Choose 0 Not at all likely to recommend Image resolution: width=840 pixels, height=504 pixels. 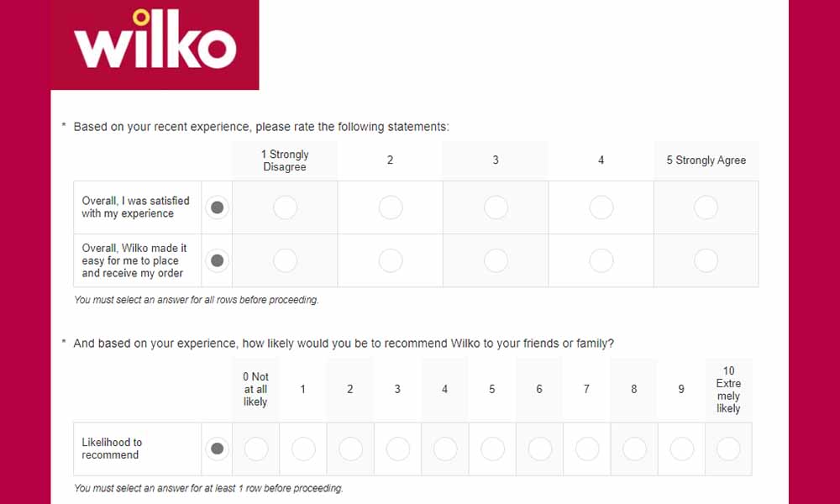[256, 449]
